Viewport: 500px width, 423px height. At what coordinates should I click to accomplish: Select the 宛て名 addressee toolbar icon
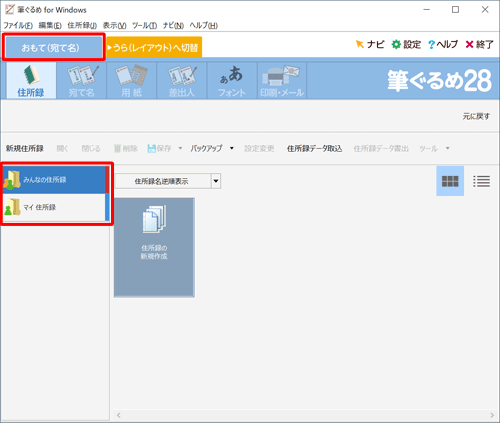pos(82,81)
